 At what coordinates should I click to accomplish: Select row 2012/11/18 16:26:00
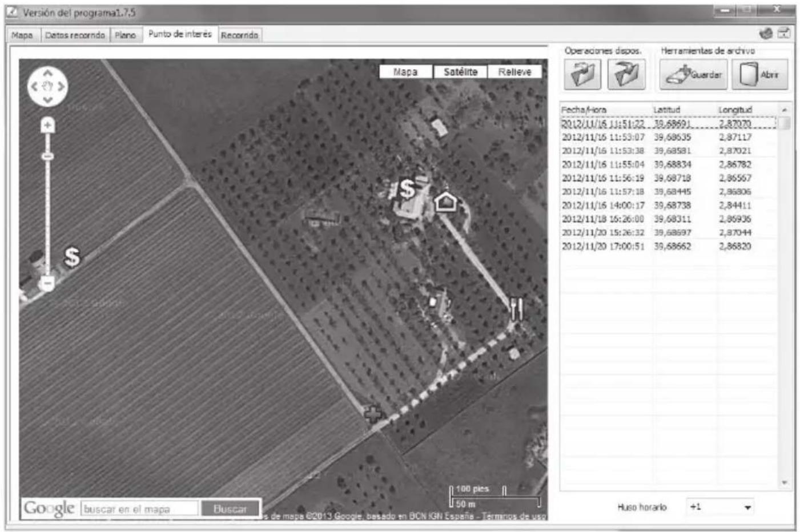click(x=669, y=219)
